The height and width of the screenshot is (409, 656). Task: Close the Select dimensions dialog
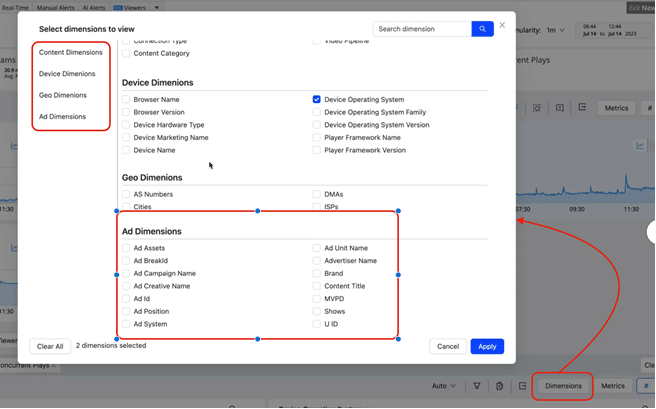tap(502, 25)
